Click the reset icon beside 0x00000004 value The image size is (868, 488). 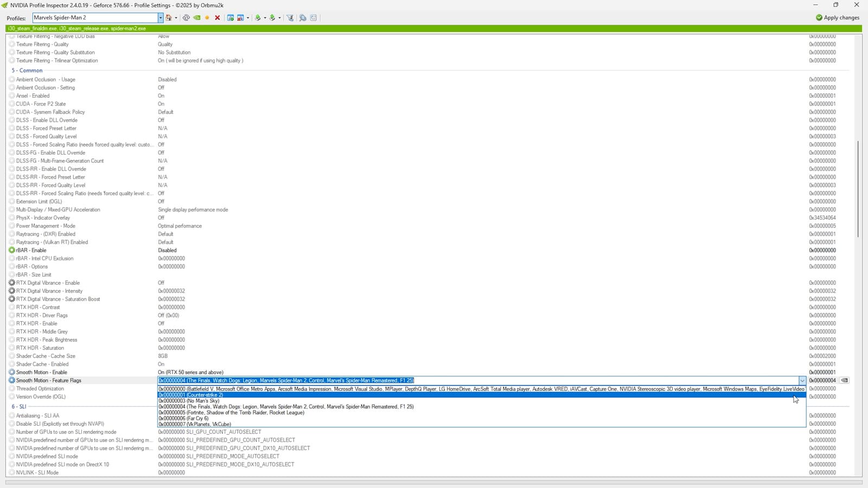click(x=844, y=381)
